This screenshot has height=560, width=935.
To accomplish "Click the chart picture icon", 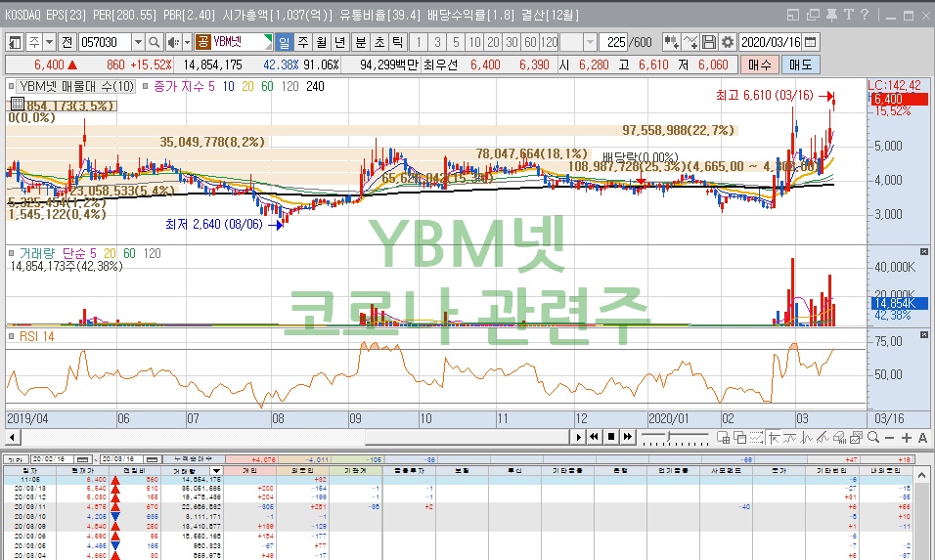I will coord(857,437).
